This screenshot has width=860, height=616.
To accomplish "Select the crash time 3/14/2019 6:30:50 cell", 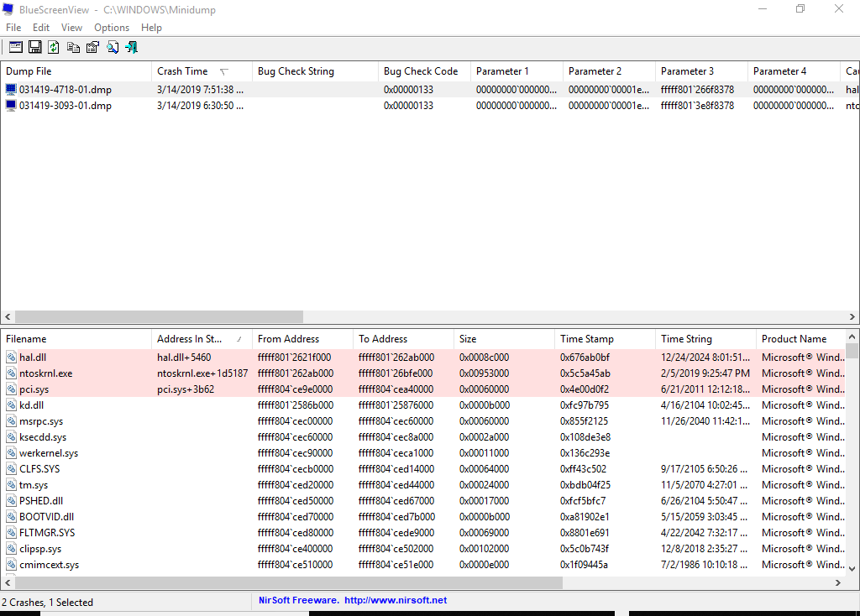I will pos(200,105).
